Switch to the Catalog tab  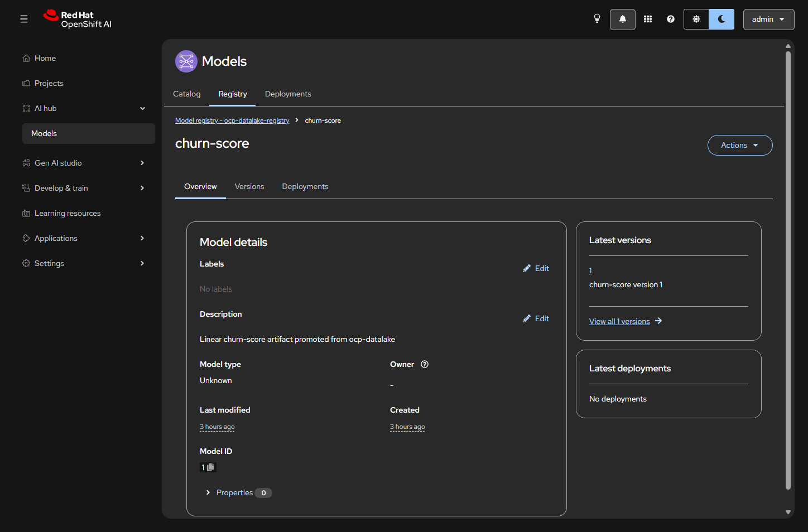(x=187, y=94)
